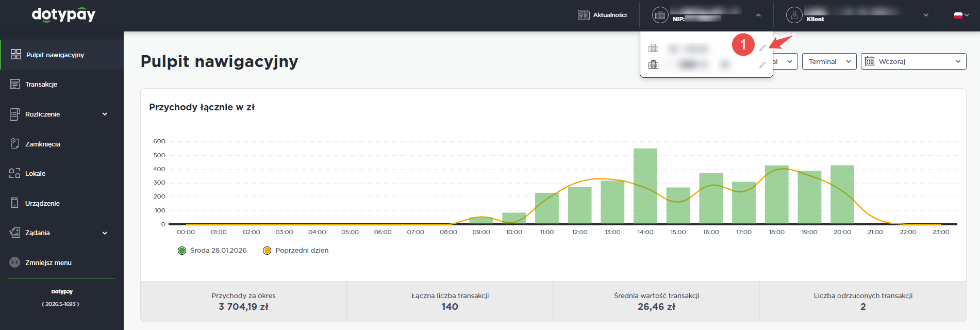Click the Klient user avatar icon
The width and height of the screenshot is (980, 330).
click(794, 15)
